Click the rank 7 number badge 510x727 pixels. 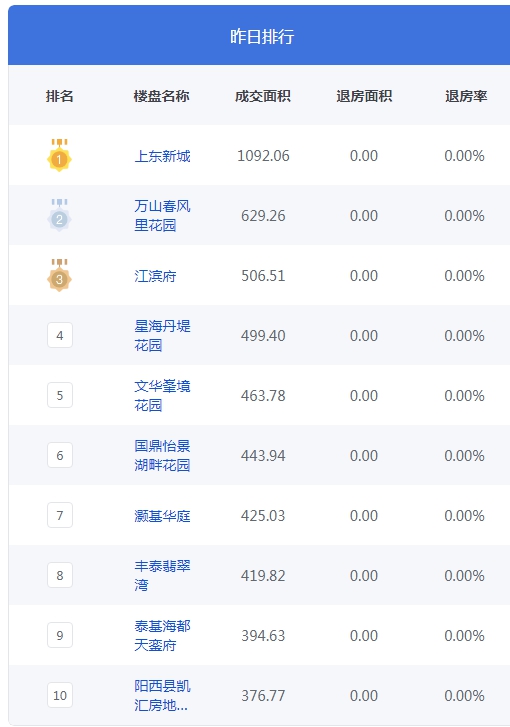pos(60,515)
